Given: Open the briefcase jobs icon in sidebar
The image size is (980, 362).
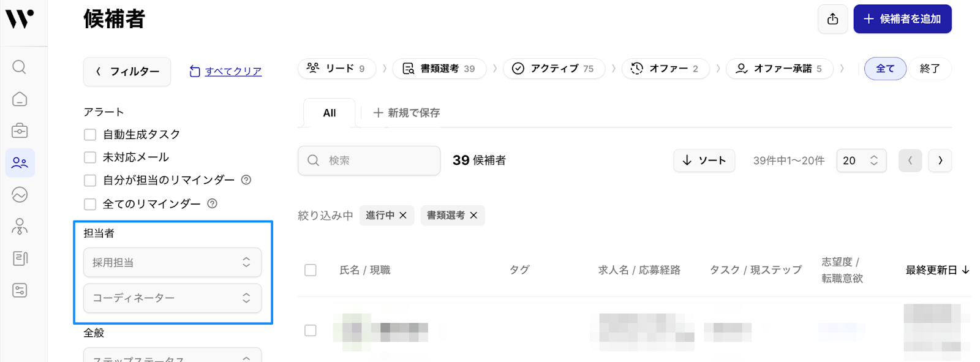Looking at the screenshot, I should [x=20, y=130].
